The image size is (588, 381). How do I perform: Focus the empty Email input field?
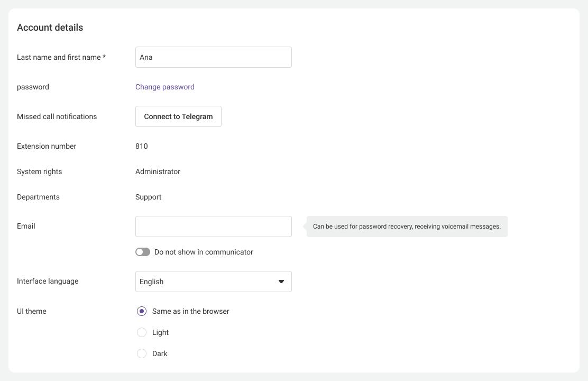213,226
